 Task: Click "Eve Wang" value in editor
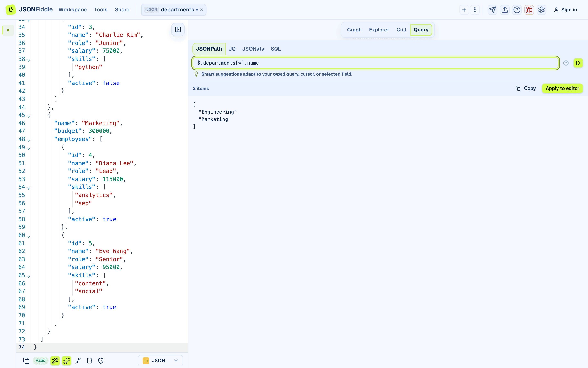click(113, 251)
